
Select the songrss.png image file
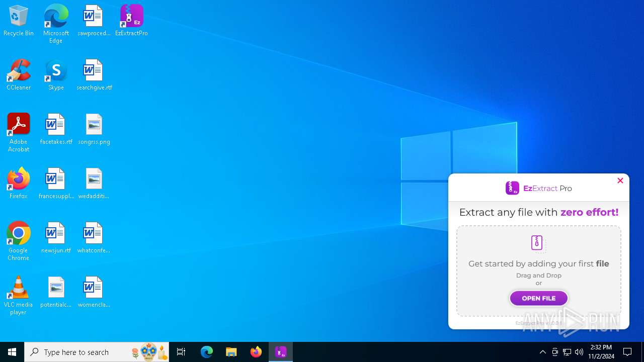coord(94,130)
